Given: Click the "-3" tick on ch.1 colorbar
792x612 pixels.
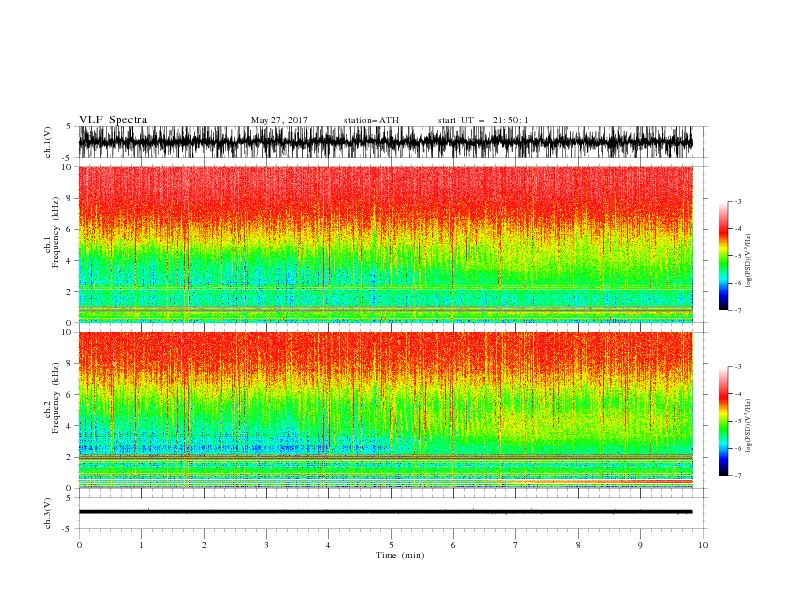Looking at the screenshot, I should tap(738, 201).
